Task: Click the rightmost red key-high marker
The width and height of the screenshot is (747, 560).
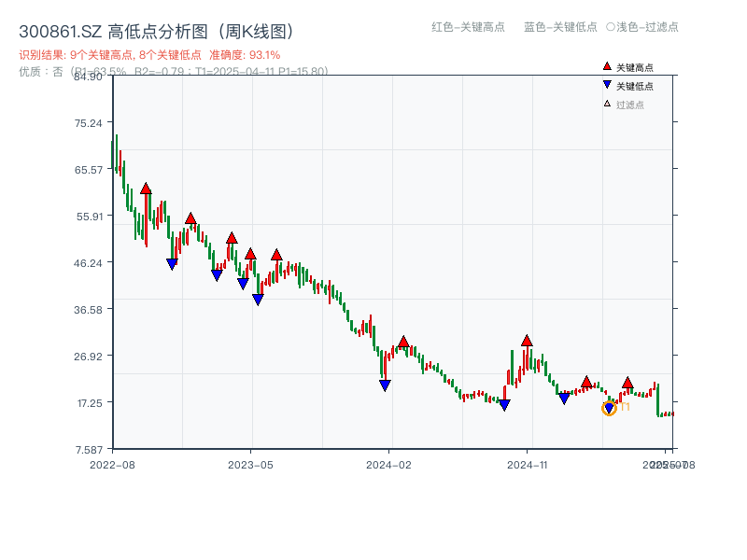Action: coord(627,382)
